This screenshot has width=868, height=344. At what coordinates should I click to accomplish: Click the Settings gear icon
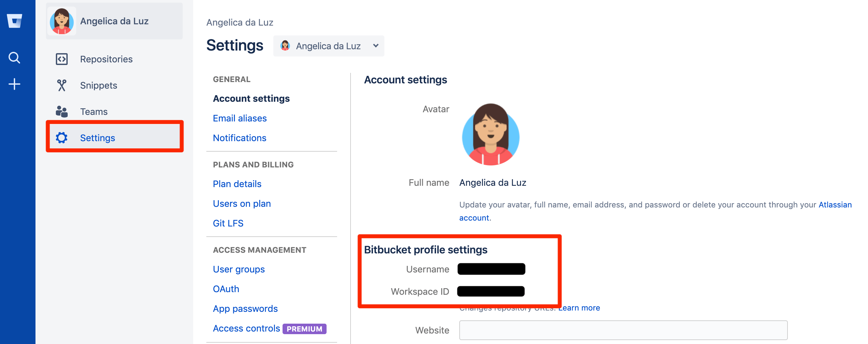tap(62, 137)
